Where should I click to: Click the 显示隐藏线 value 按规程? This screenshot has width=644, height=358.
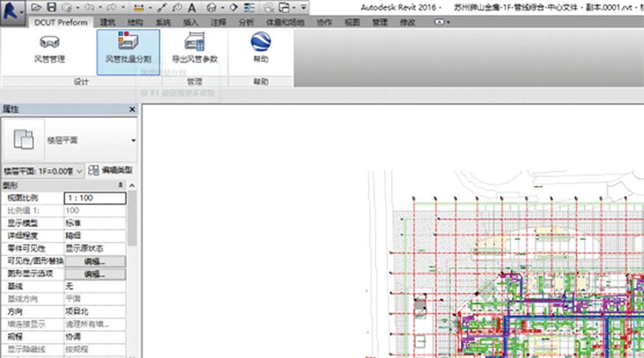pos(95,349)
